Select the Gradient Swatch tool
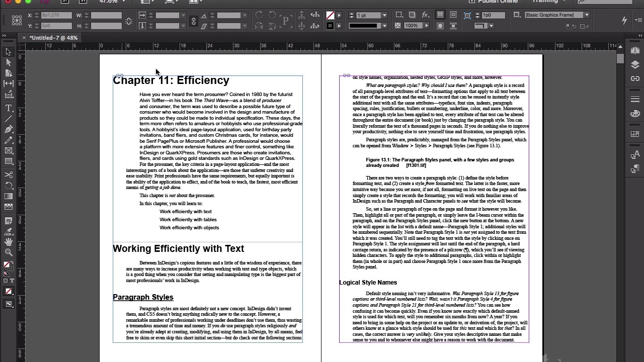Image resolution: width=644 pixels, height=362 pixels. (9, 196)
